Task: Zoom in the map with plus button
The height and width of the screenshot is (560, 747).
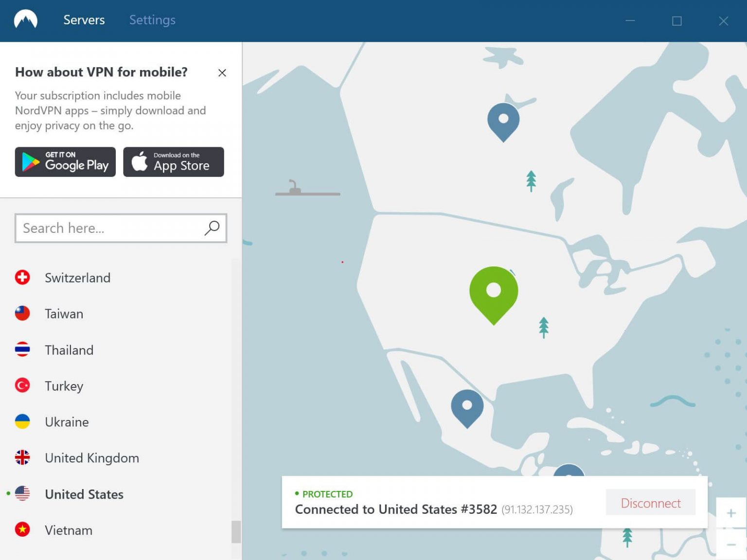Action: pyautogui.click(x=731, y=513)
